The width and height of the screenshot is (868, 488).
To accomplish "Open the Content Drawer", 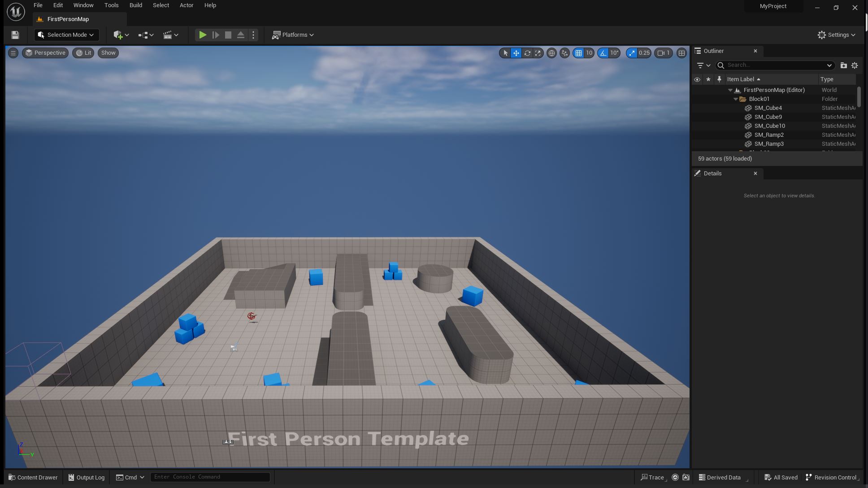I will [x=33, y=477].
